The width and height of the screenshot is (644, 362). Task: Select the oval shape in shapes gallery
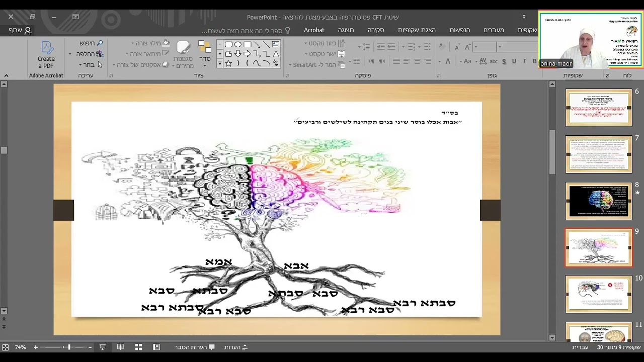tap(238, 44)
